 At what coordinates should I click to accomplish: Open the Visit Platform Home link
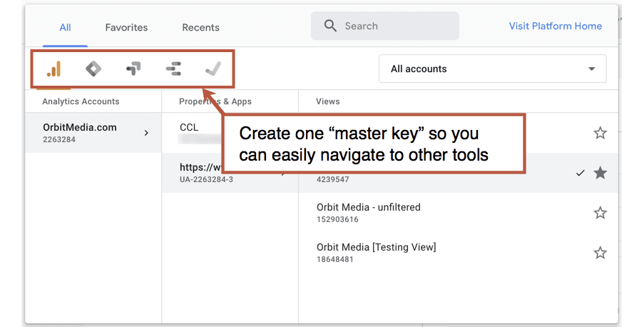(556, 26)
